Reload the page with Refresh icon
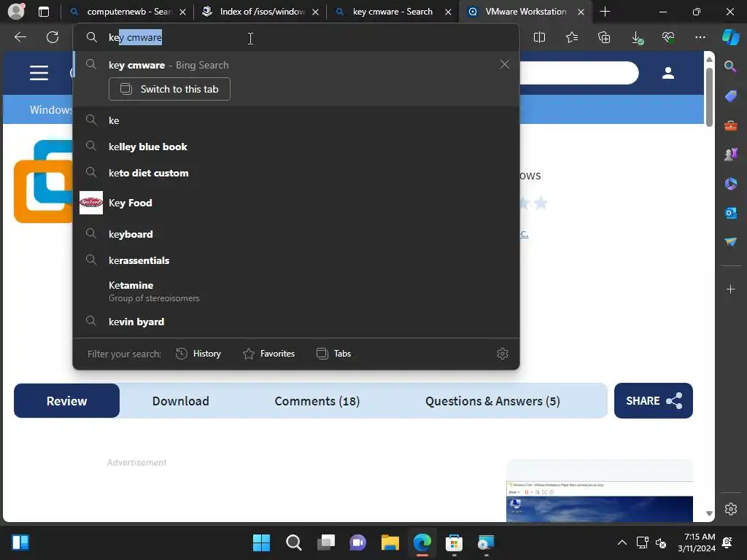747x560 pixels. 53,37
